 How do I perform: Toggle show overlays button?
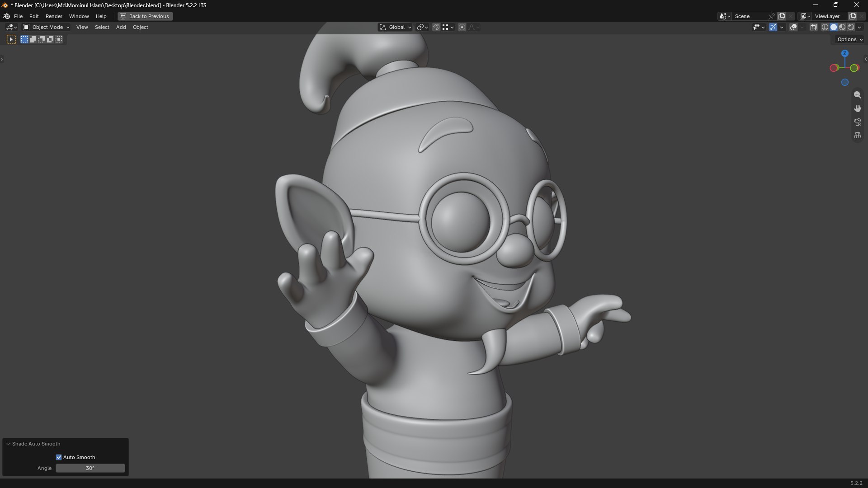793,28
